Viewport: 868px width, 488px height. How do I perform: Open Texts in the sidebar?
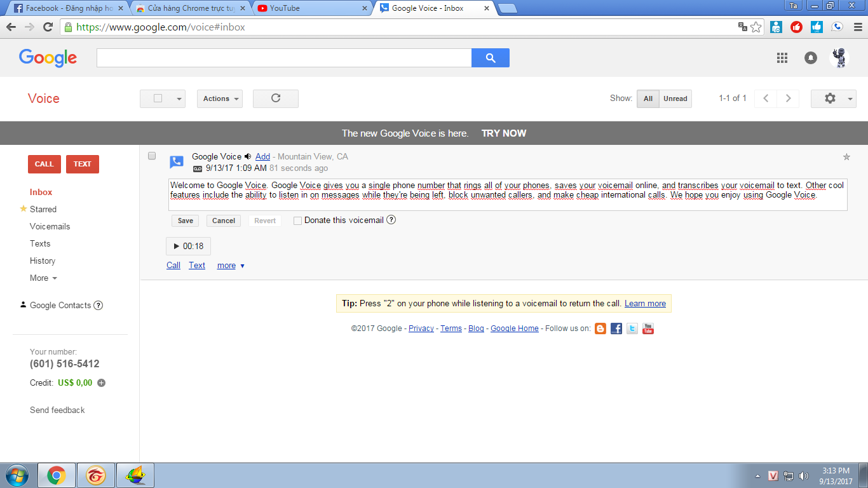[x=40, y=243]
